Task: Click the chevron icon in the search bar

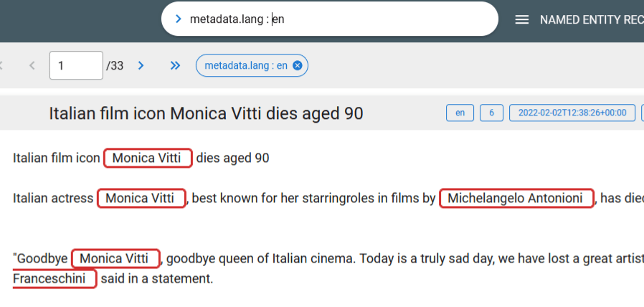Action: click(179, 19)
